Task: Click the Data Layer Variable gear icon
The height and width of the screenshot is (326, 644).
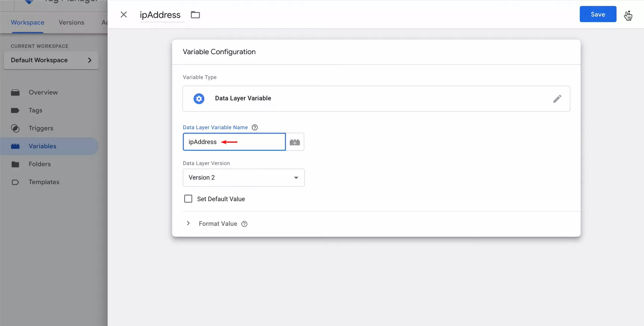Action: click(x=199, y=99)
